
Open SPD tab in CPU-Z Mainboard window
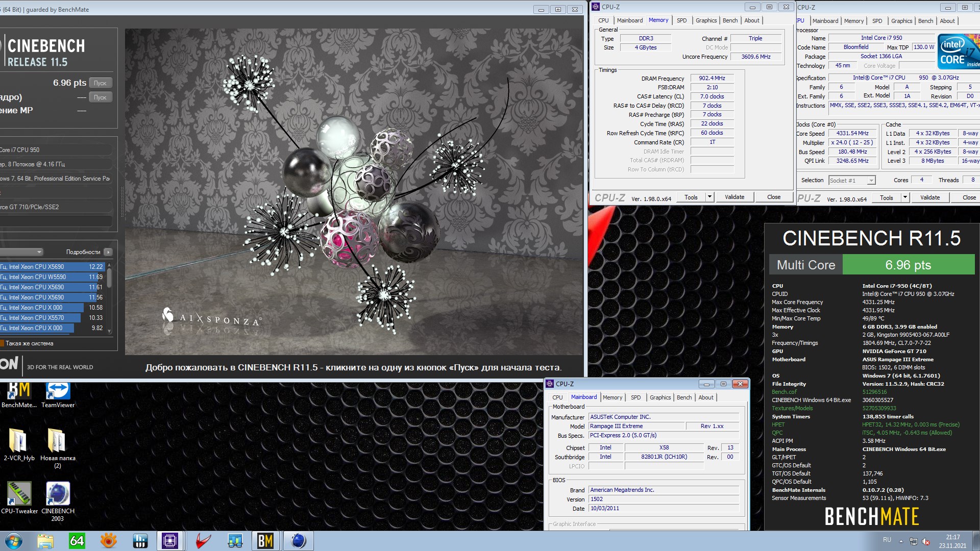coord(635,397)
